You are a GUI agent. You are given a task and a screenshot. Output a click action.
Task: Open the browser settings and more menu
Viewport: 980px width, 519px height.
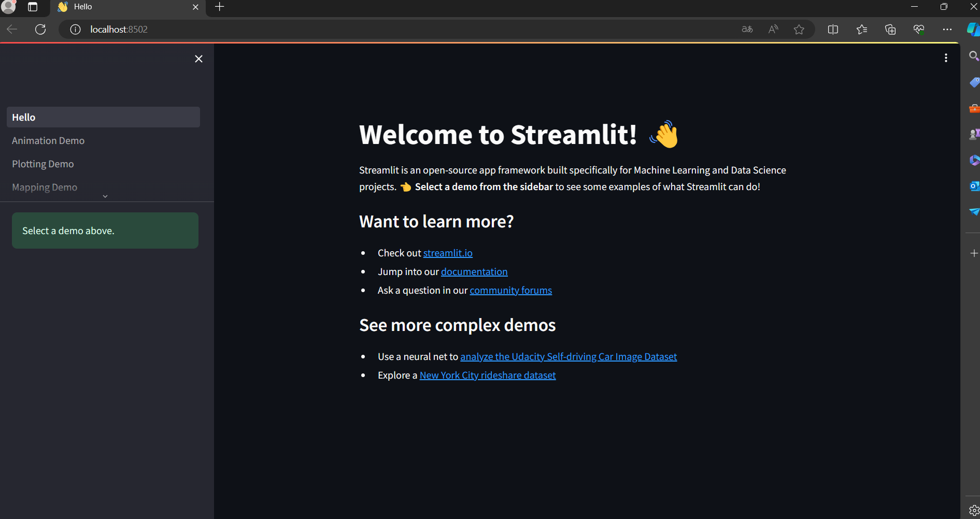[947, 30]
